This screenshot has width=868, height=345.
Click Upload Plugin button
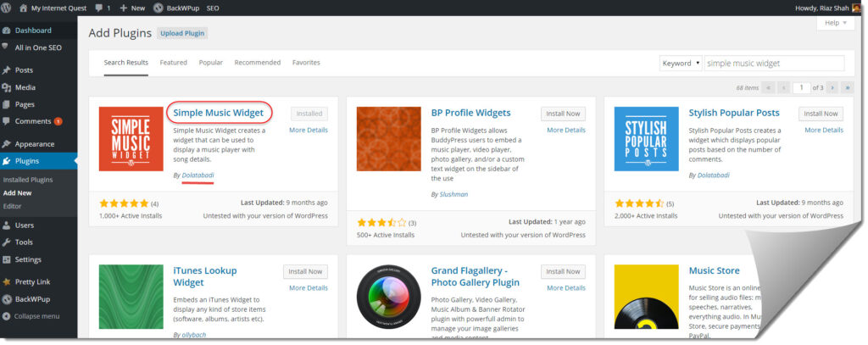[x=183, y=33]
